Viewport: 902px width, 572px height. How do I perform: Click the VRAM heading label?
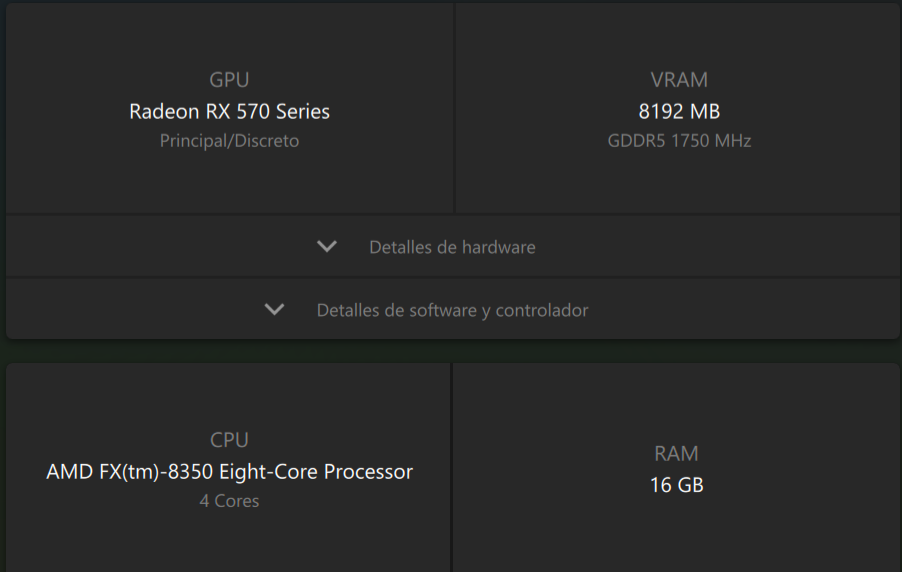coord(679,80)
